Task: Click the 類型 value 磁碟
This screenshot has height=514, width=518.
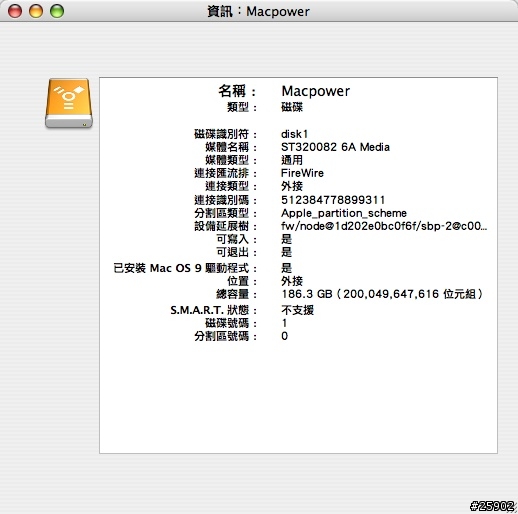Action: pyautogui.click(x=292, y=107)
